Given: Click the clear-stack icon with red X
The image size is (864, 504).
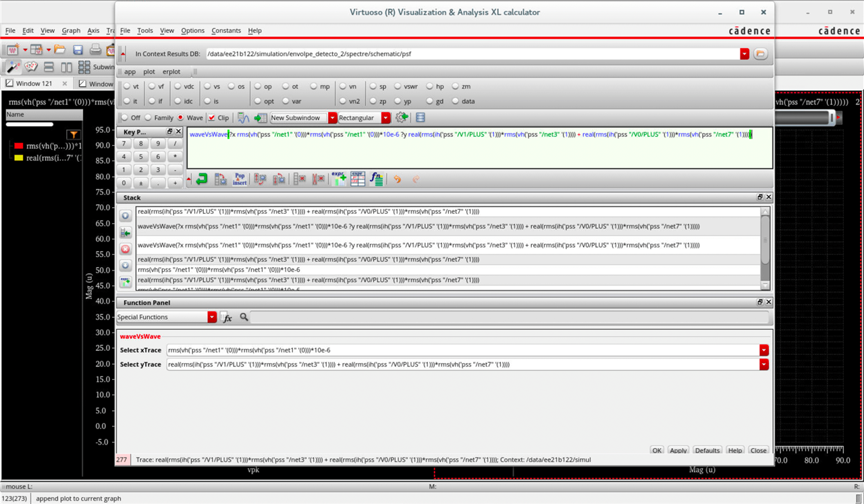Looking at the screenshot, I should tap(300, 179).
